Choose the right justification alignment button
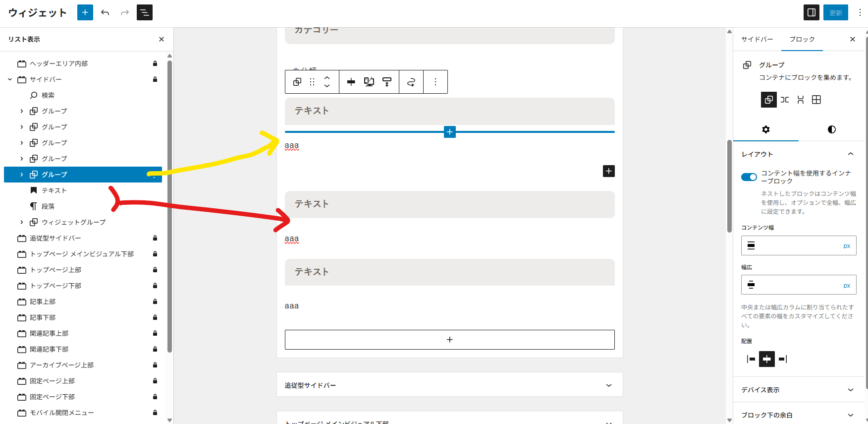Viewport: 868px width, 424px height. pos(783,359)
